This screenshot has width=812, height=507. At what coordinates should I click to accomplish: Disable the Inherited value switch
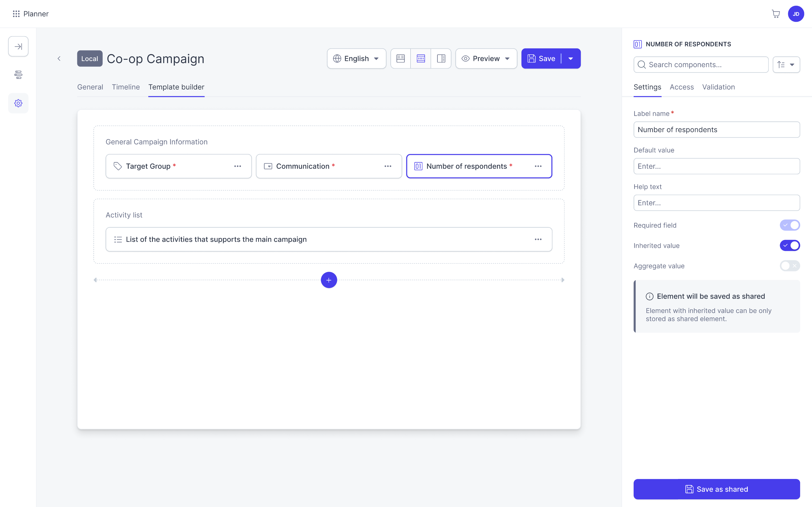coord(790,246)
